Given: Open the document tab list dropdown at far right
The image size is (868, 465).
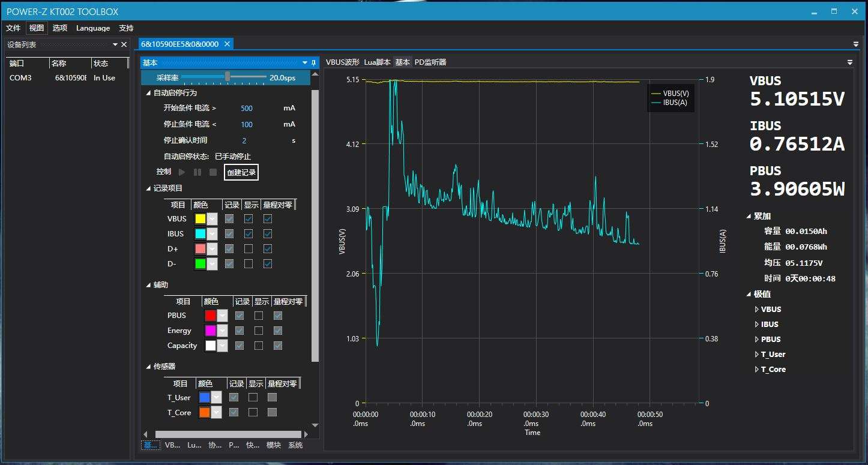Looking at the screenshot, I should (855, 44).
